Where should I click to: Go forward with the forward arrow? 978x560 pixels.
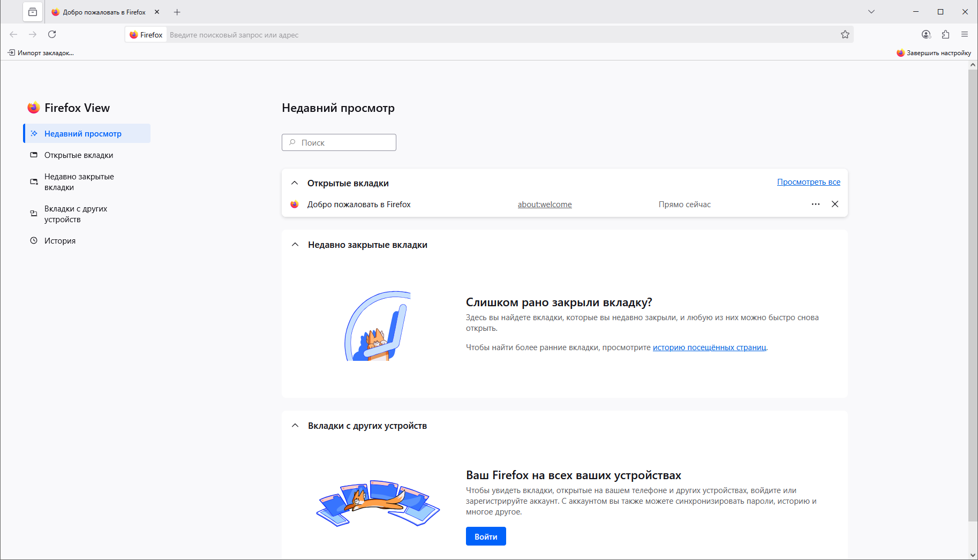pyautogui.click(x=33, y=34)
